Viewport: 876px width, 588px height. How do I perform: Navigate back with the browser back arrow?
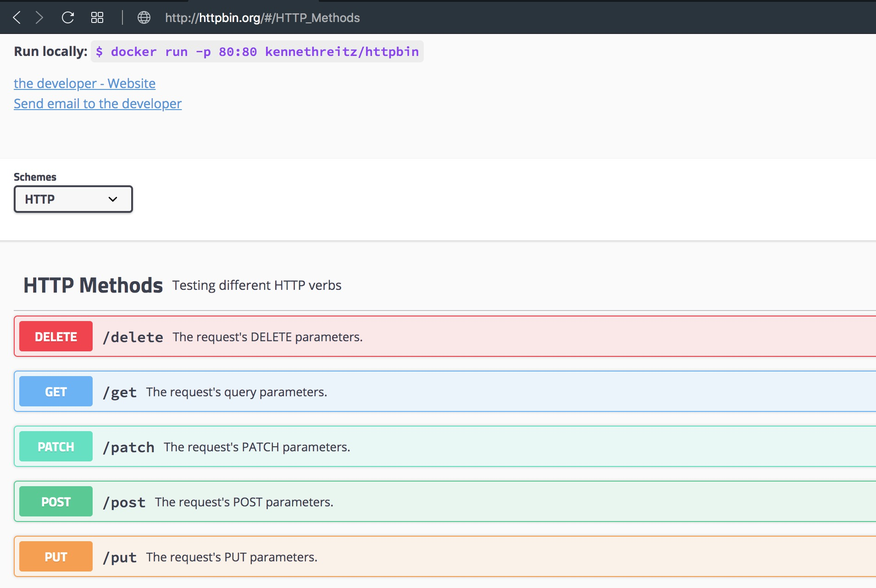pyautogui.click(x=17, y=17)
